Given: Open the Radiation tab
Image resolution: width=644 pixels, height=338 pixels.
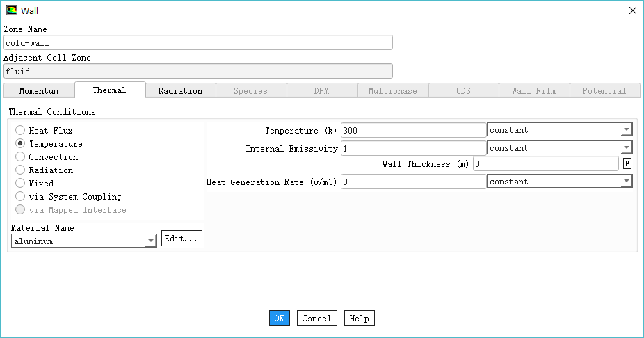Looking at the screenshot, I should coord(180,91).
